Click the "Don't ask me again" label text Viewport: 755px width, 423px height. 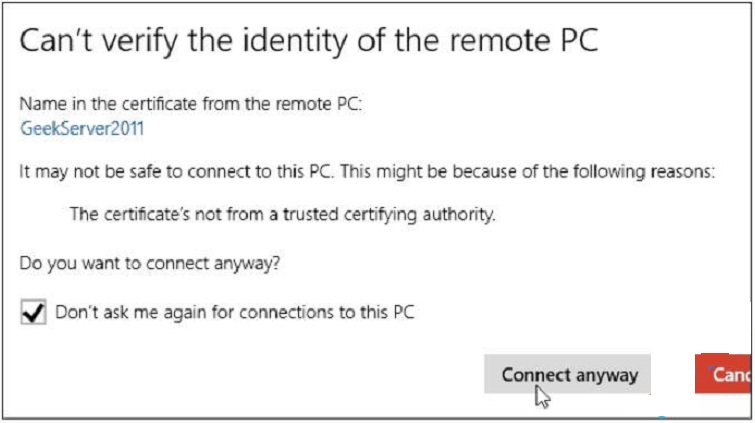234,312
